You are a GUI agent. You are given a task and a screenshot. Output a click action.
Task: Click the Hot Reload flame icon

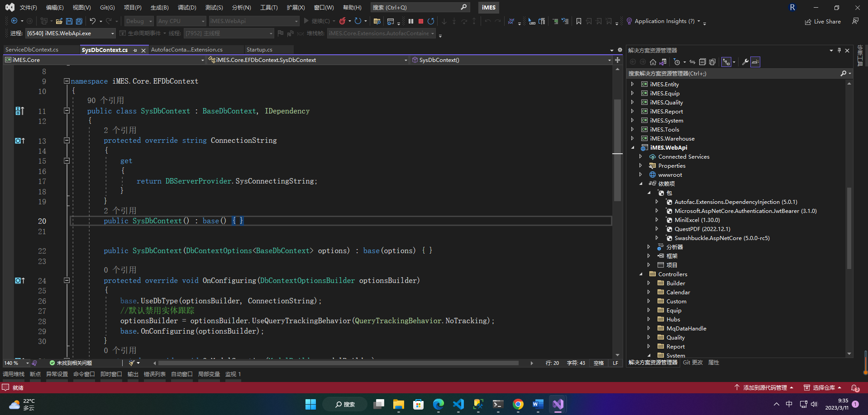pyautogui.click(x=343, y=21)
